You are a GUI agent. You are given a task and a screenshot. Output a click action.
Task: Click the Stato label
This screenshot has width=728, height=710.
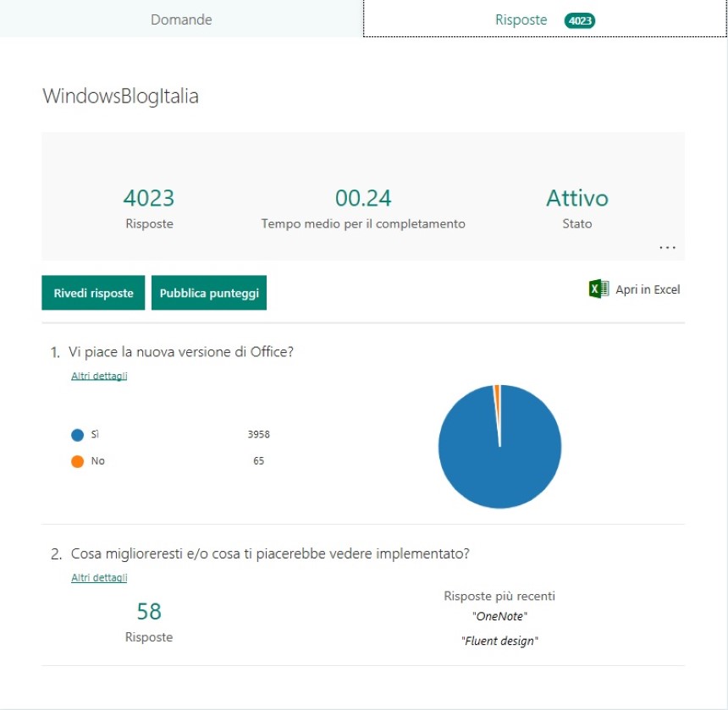[577, 223]
